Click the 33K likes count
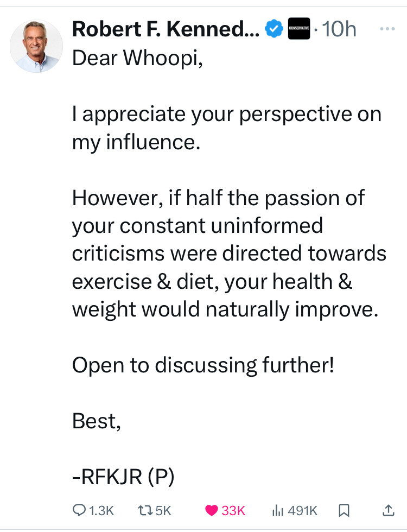The width and height of the screenshot is (407, 532). [x=234, y=510]
